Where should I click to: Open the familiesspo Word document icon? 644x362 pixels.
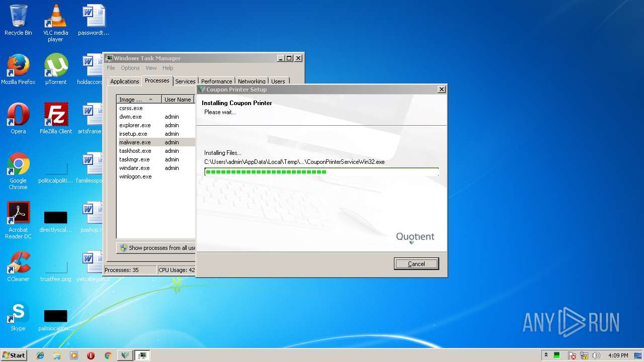point(91,168)
